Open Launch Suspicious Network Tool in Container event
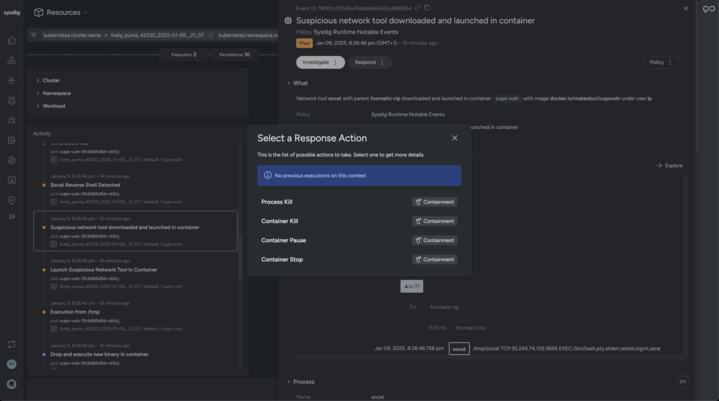 pos(104,270)
